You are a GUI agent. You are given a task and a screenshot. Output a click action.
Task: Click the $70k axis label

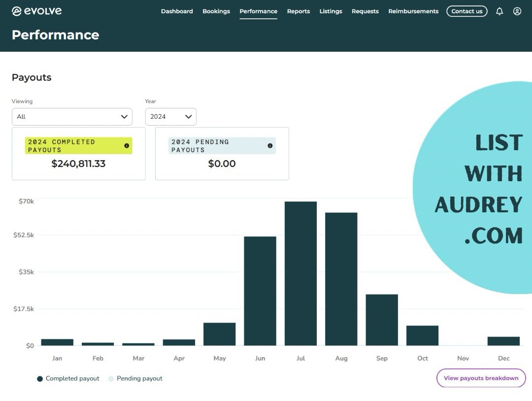[x=26, y=201]
